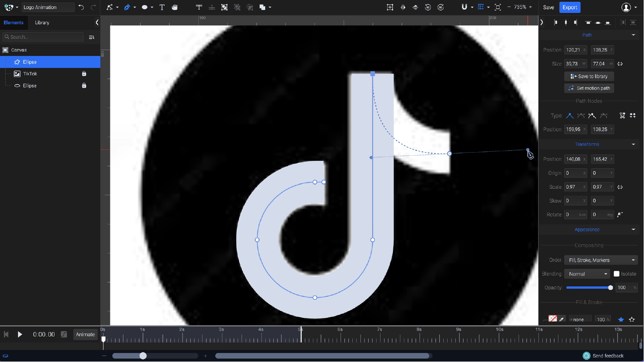Click the Animate button

[x=85, y=335]
